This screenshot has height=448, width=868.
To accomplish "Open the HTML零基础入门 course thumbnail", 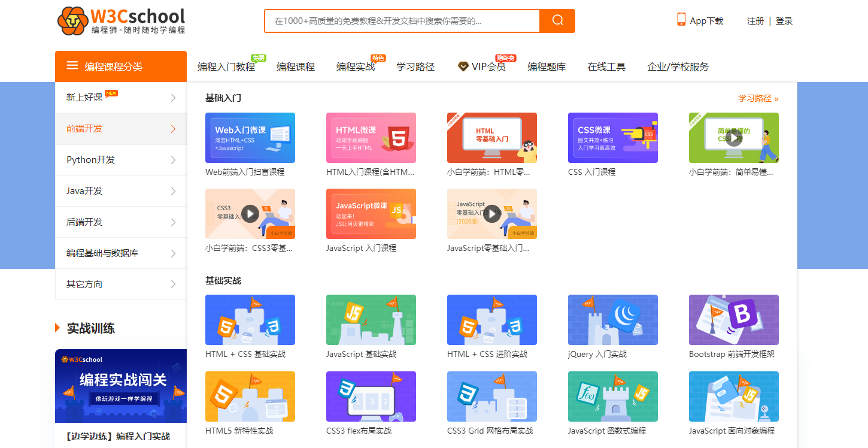I will [492, 138].
